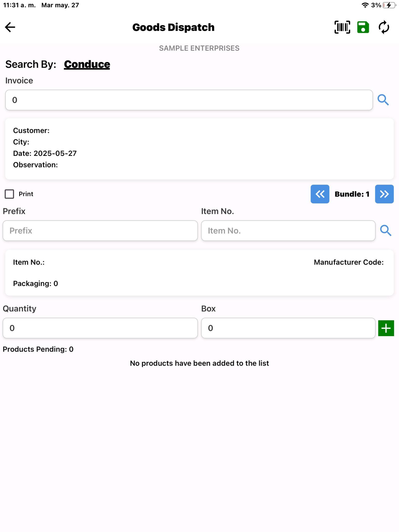Change search mode via Conduce link
This screenshot has width=399, height=532.
click(x=87, y=64)
